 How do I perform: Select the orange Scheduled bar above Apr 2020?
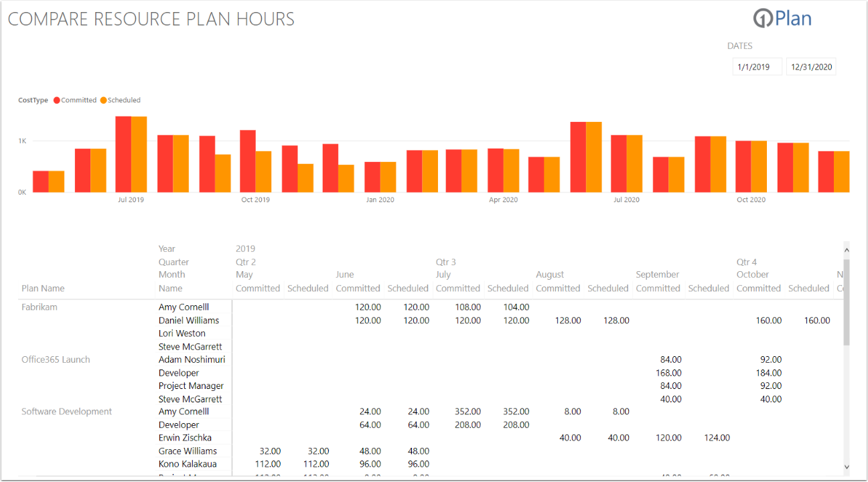[511, 171]
